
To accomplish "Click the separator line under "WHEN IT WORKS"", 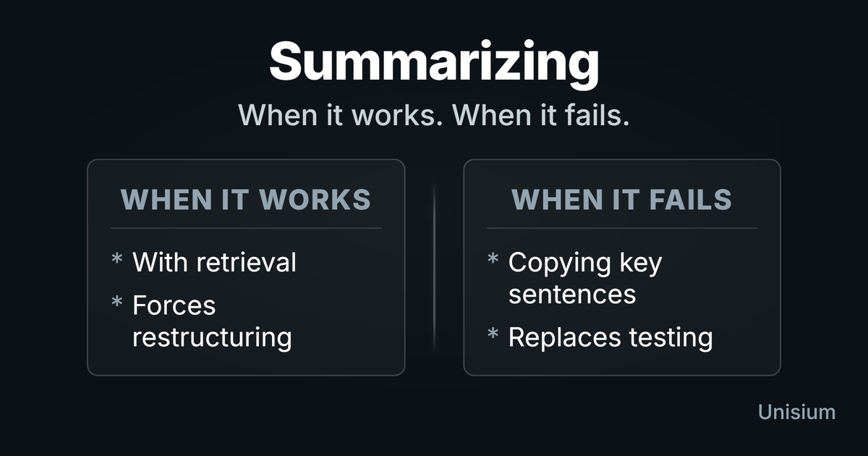I will point(246,228).
